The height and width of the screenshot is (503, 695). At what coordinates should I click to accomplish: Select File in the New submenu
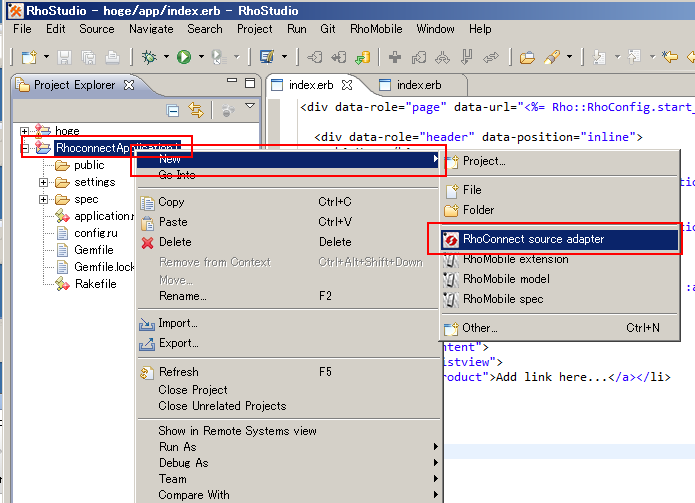click(560, 190)
